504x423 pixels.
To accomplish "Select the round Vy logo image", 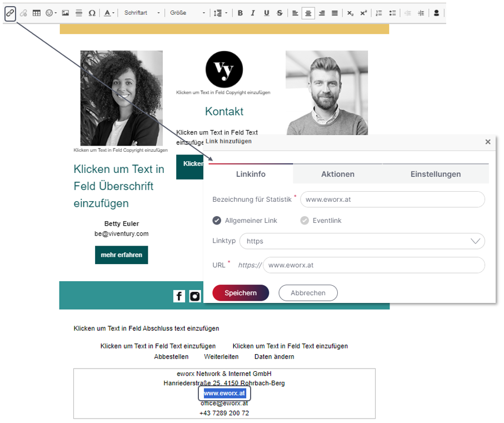I will [224, 69].
